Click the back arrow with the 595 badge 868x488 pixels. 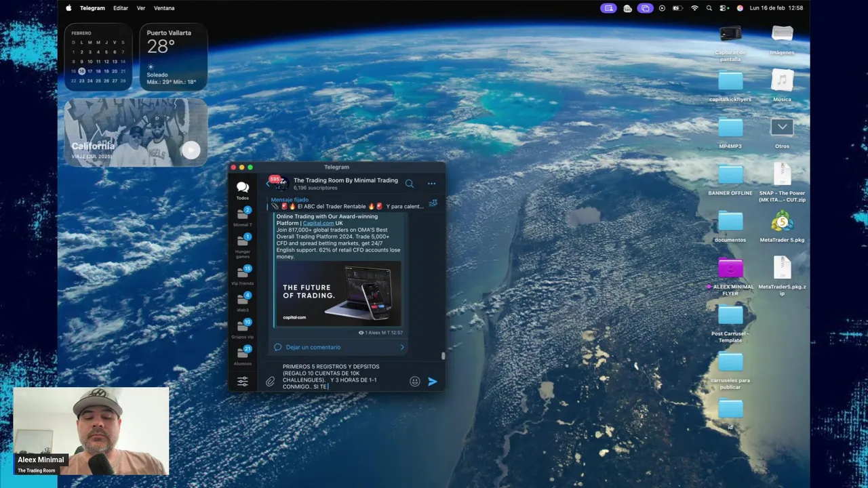271,183
